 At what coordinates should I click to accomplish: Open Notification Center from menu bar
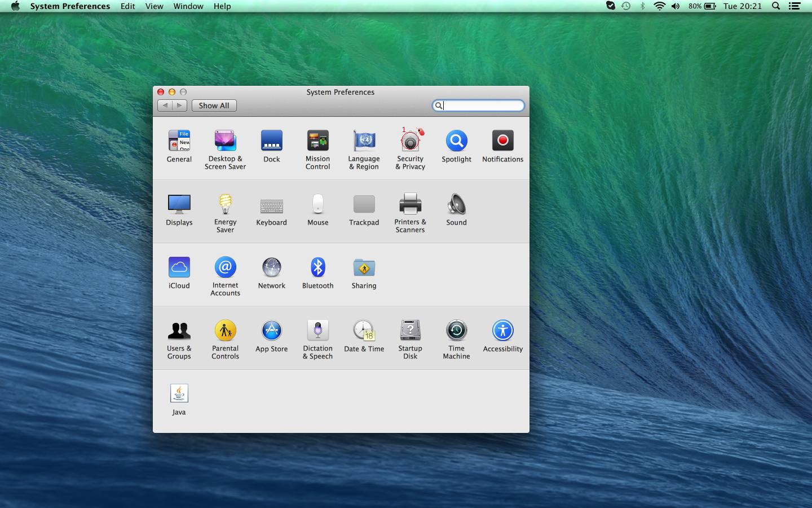(x=795, y=6)
